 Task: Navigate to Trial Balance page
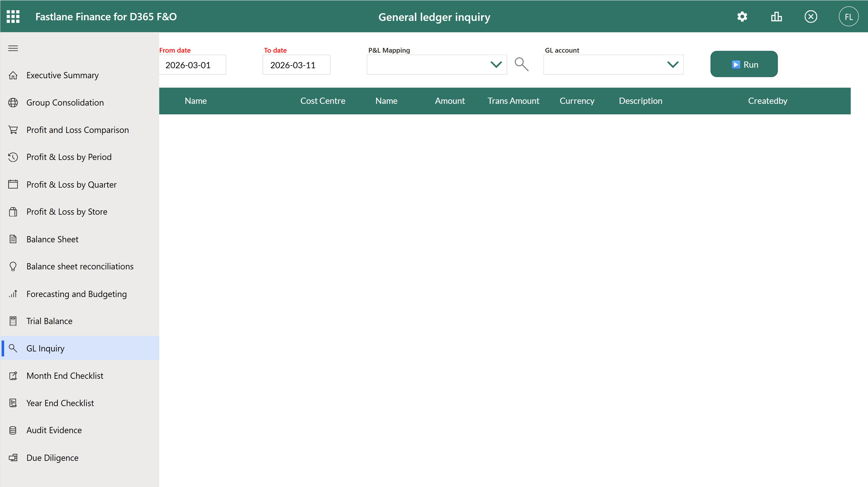pos(49,321)
